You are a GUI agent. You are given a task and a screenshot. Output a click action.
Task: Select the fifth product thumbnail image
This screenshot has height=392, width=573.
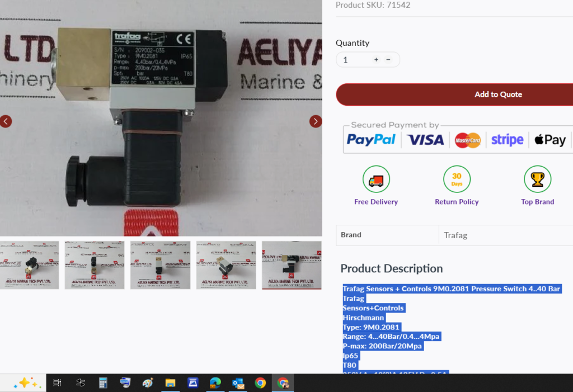point(292,265)
